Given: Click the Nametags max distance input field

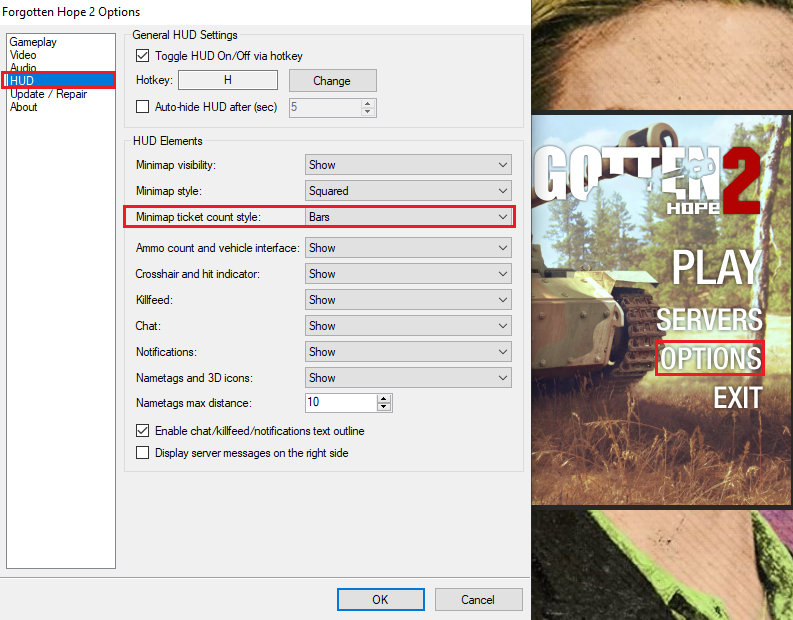Looking at the screenshot, I should (x=340, y=402).
